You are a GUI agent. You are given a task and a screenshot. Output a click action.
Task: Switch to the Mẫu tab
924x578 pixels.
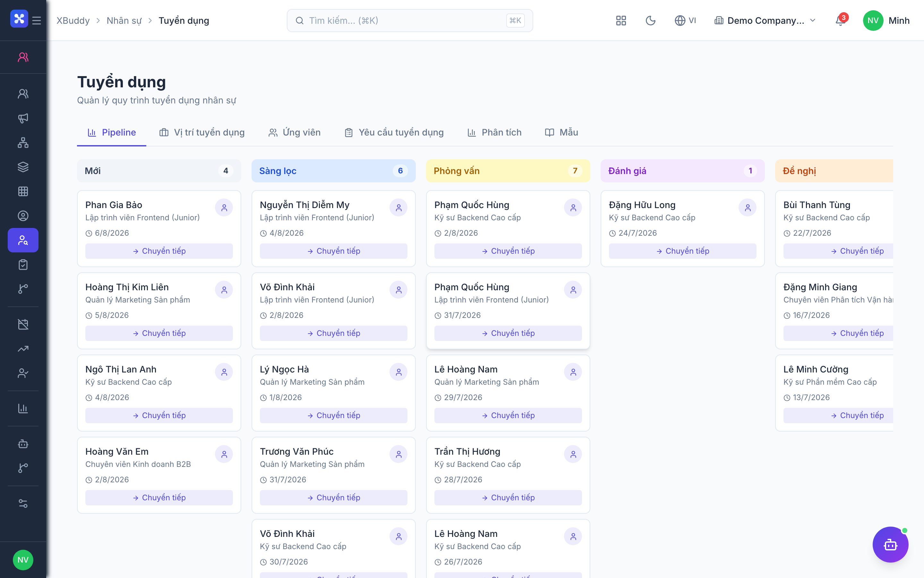point(561,132)
